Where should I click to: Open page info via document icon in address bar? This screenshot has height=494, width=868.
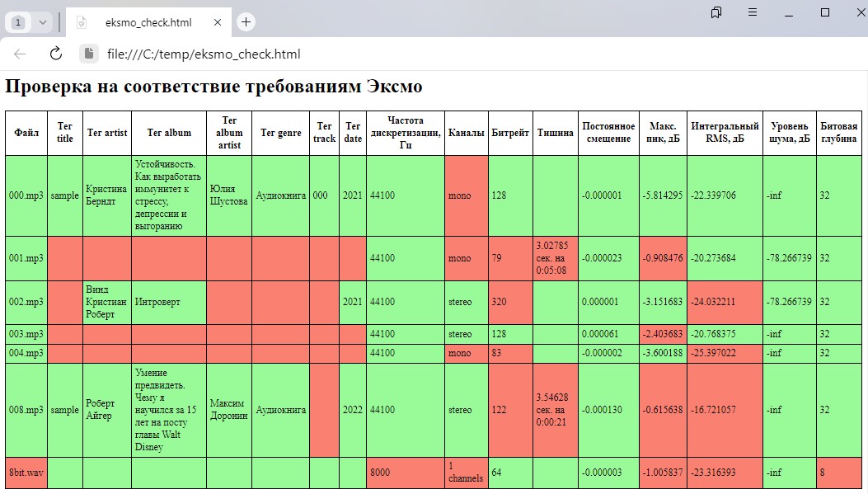tap(87, 54)
